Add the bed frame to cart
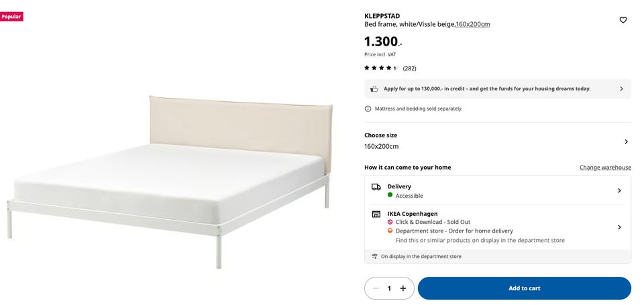644x305 pixels. pyautogui.click(x=525, y=288)
